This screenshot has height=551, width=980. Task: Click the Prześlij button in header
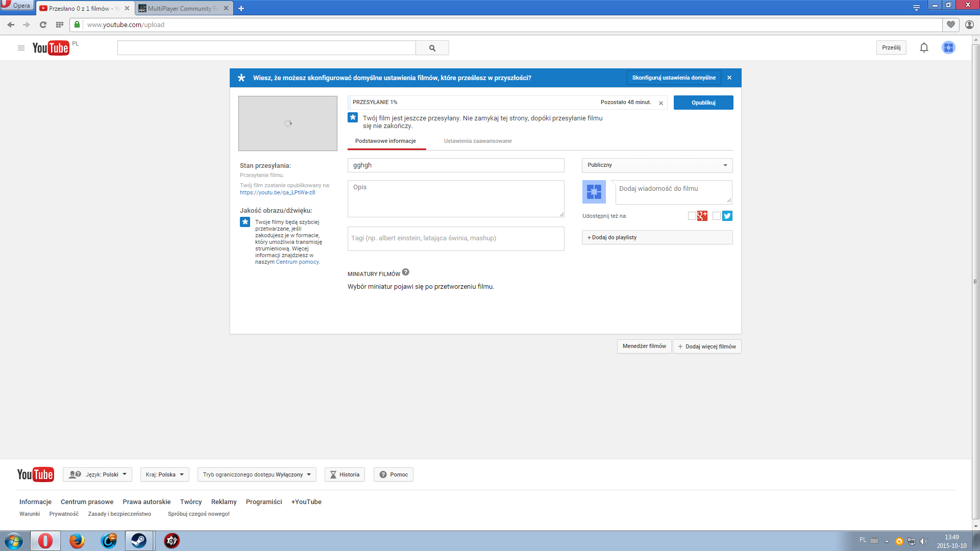[891, 47]
